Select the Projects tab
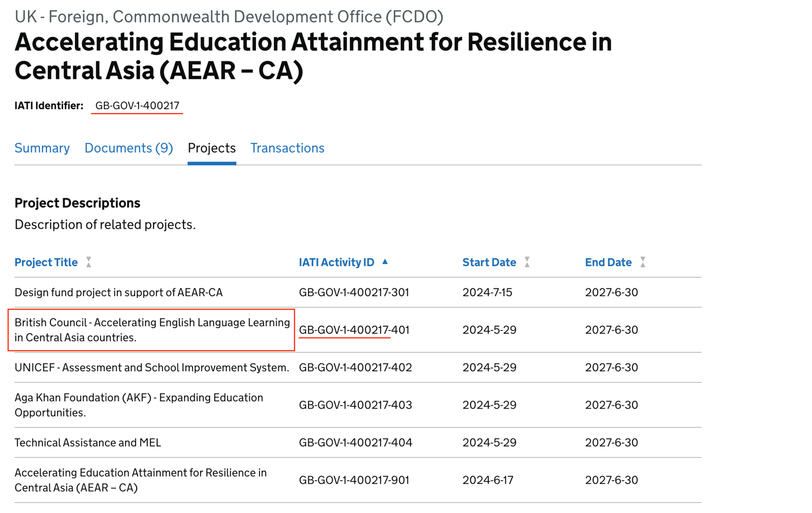This screenshot has width=812, height=513. click(212, 148)
